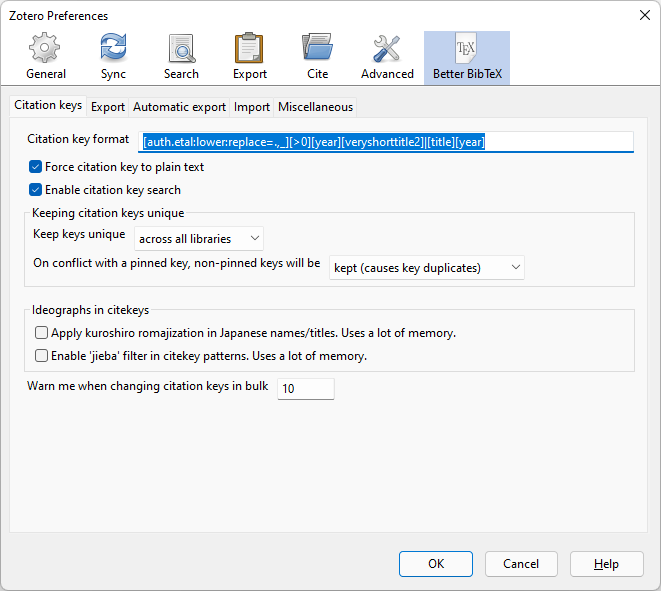This screenshot has height=591, width=661.
Task: Confirm with the OK button
Action: [x=436, y=564]
